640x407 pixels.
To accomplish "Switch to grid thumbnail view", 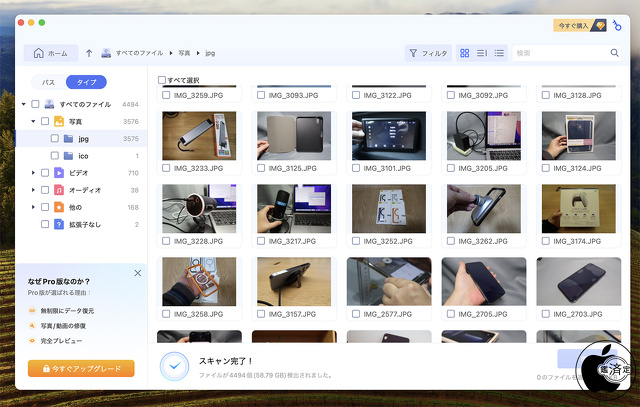I will 464,53.
